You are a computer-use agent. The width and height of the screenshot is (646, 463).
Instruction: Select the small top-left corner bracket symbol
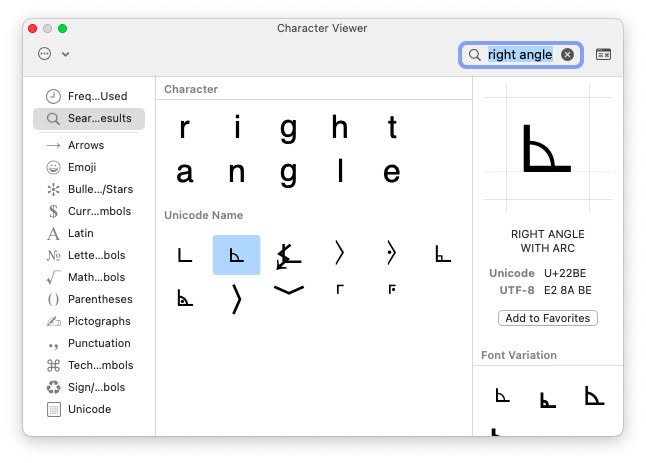click(x=339, y=289)
